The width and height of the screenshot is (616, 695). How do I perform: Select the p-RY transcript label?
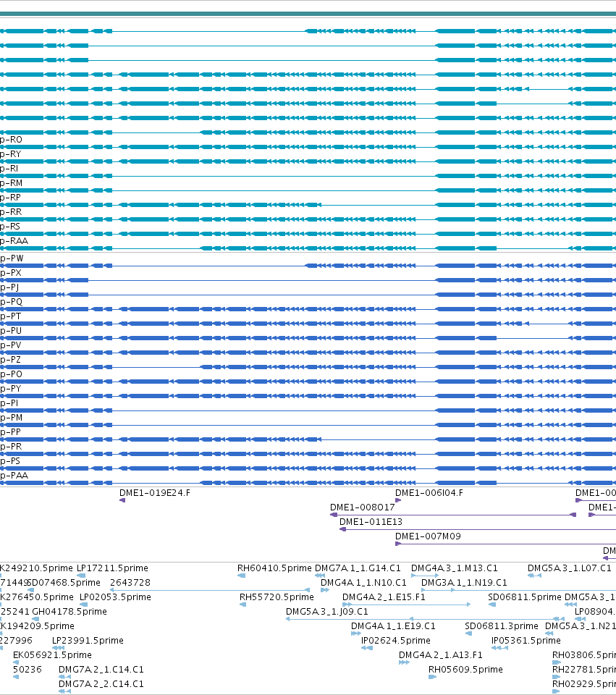pyautogui.click(x=11, y=154)
